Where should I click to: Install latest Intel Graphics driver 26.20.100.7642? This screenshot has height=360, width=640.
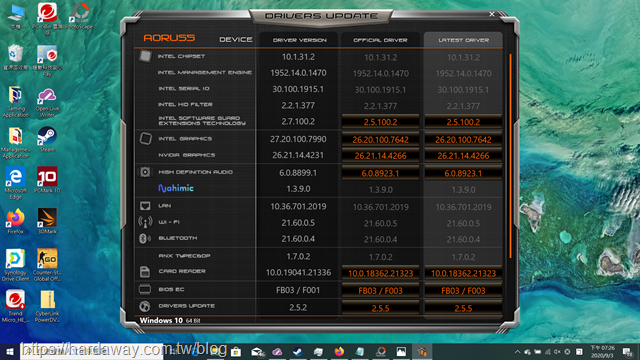point(463,140)
